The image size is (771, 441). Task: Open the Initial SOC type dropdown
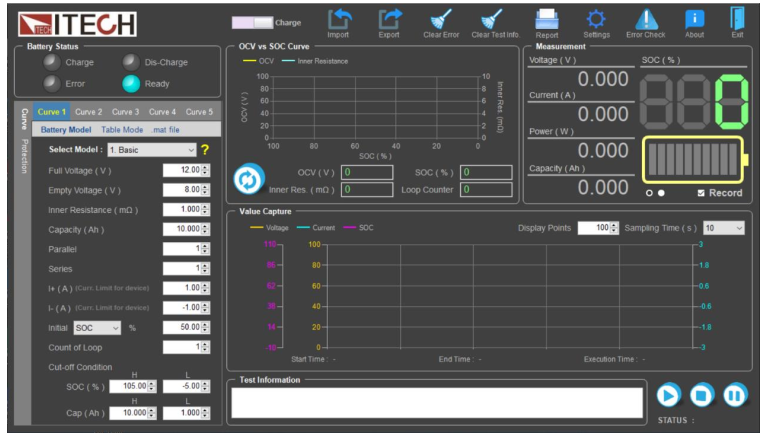(97, 327)
